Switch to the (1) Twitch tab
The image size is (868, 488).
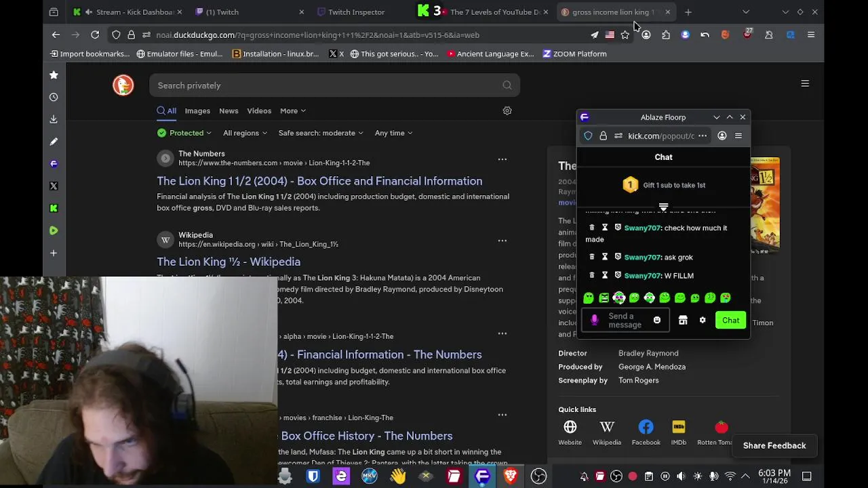coord(248,12)
